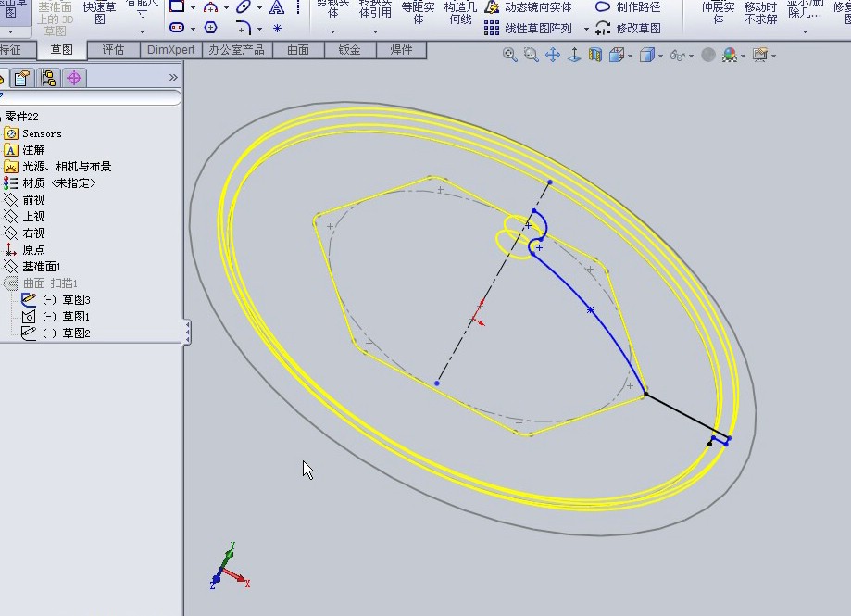Switch to the 曲面 tab
Screen dimensions: 851x616
298,50
